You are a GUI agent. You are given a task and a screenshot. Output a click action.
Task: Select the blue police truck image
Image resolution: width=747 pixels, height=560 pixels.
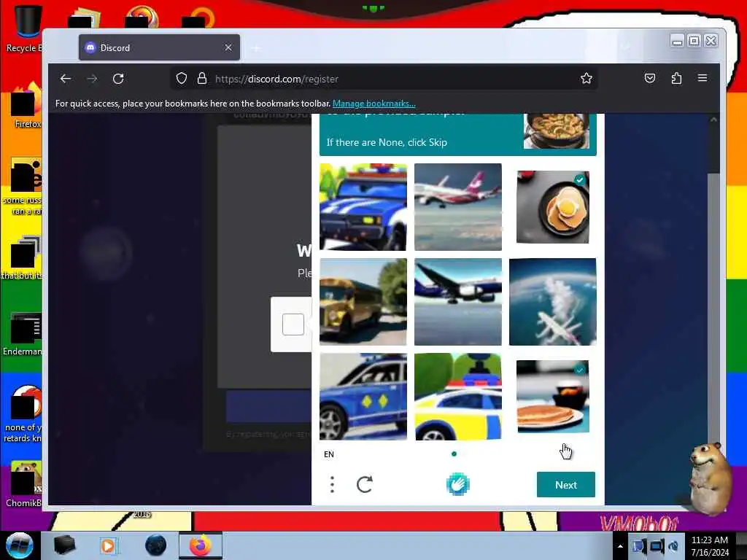(363, 206)
